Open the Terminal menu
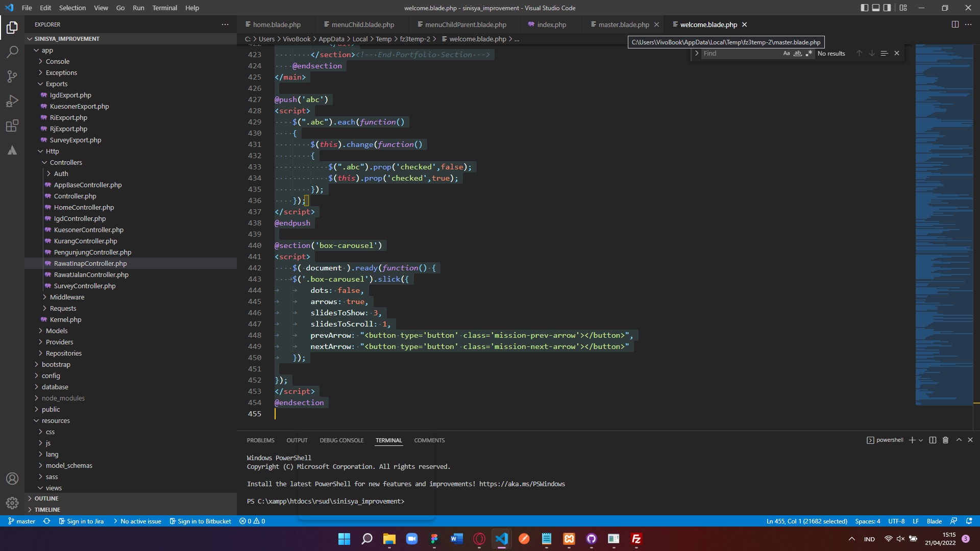Viewport: 980px width, 551px height. pos(164,8)
